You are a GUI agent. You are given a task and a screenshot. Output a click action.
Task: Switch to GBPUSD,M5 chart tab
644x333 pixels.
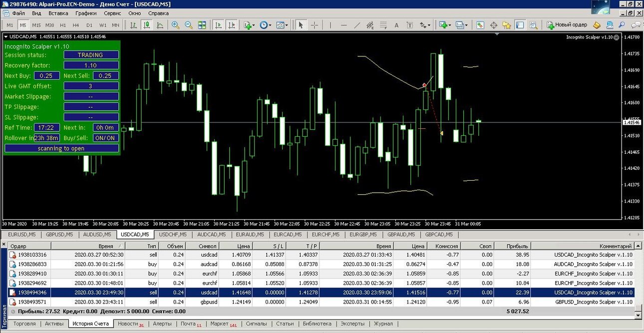(x=59, y=234)
